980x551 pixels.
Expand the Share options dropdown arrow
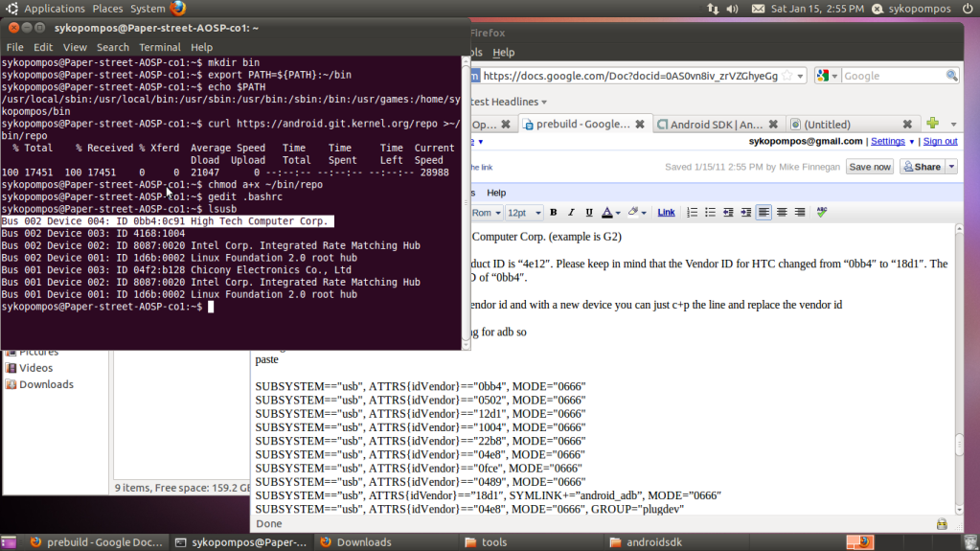[x=952, y=167]
